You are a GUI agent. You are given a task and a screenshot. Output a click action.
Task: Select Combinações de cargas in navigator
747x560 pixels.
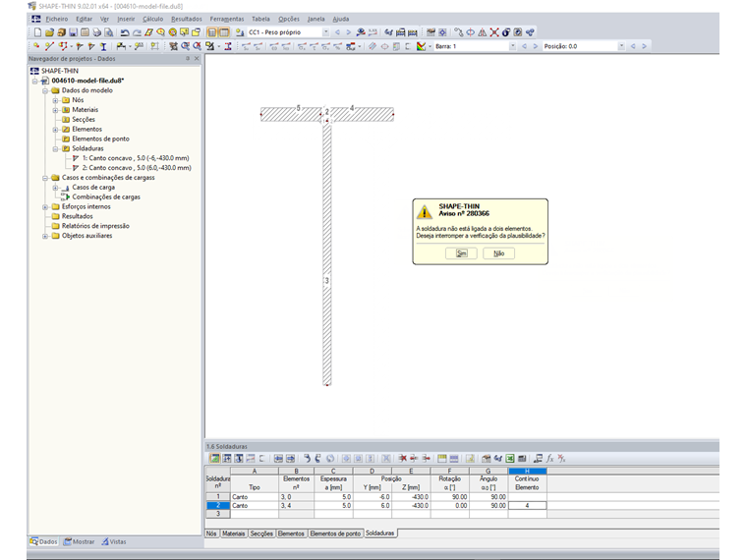pos(106,196)
